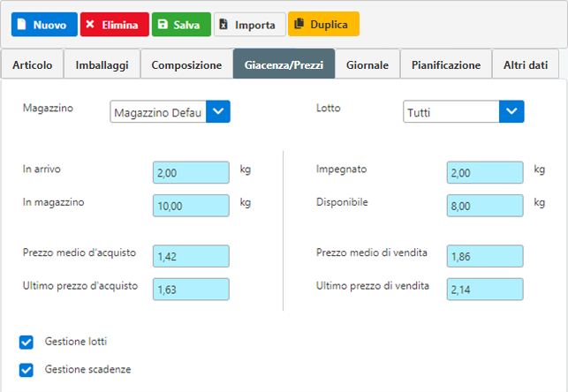Toggle the Gestione scadenze checkbox
This screenshot has height=392, width=568.
click(27, 370)
